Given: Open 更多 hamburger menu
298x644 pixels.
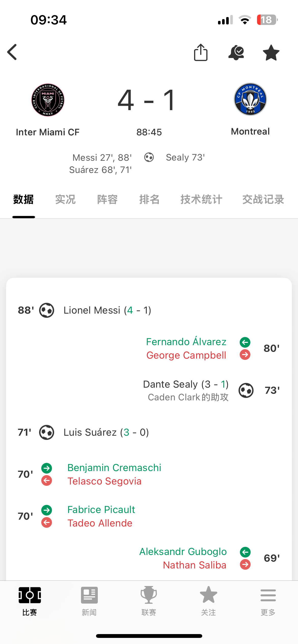Looking at the screenshot, I should pyautogui.click(x=268, y=601).
